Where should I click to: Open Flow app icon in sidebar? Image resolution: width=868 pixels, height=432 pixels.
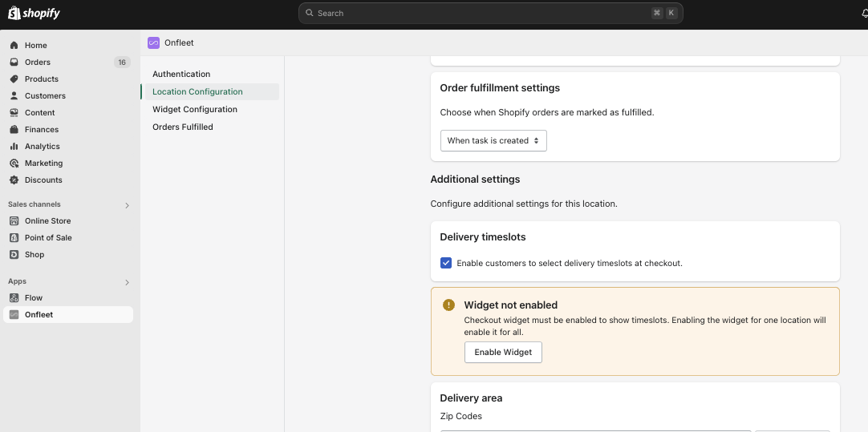point(14,297)
